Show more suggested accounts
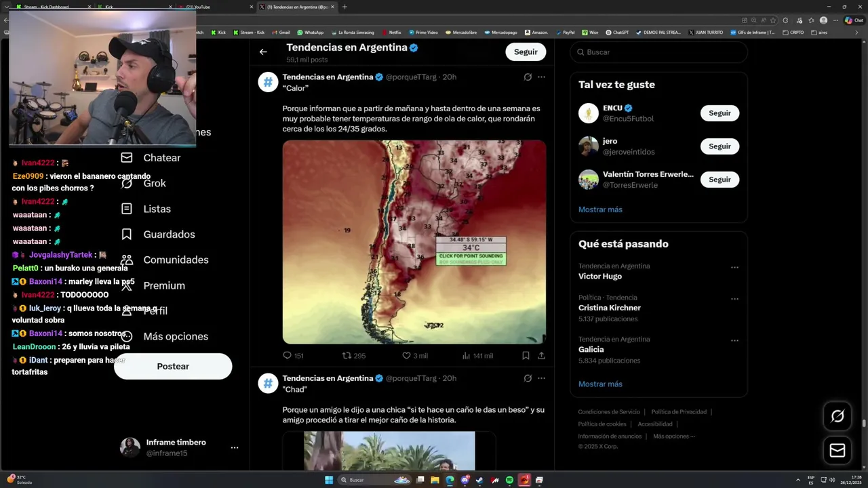The image size is (868, 488). 600,209
